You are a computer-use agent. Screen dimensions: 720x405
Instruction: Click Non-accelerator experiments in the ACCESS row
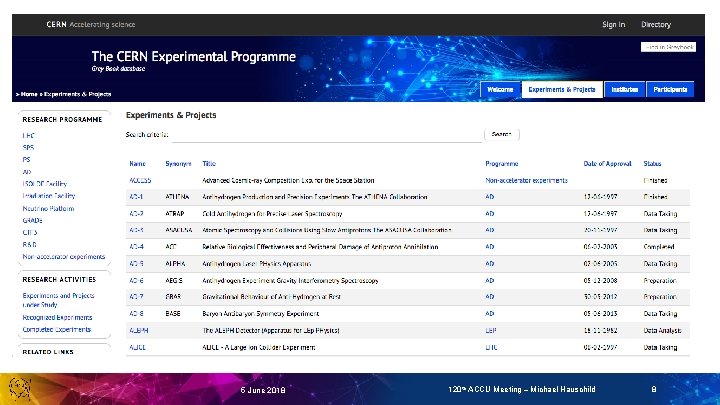click(526, 180)
